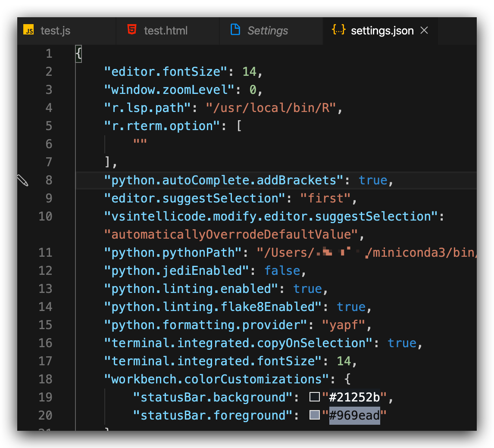Switch to the test.js tab
The height and width of the screenshot is (448, 494).
click(x=55, y=31)
